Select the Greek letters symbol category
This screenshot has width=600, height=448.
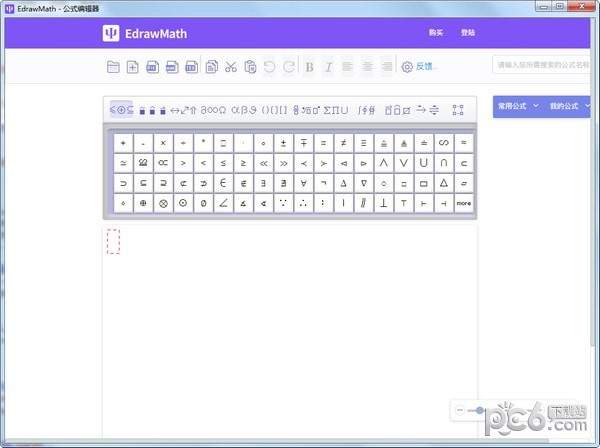click(243, 109)
